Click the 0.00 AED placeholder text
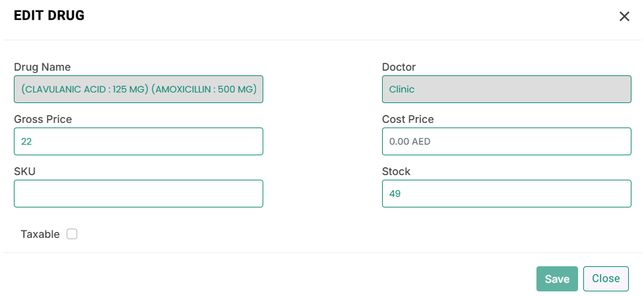 (x=410, y=141)
